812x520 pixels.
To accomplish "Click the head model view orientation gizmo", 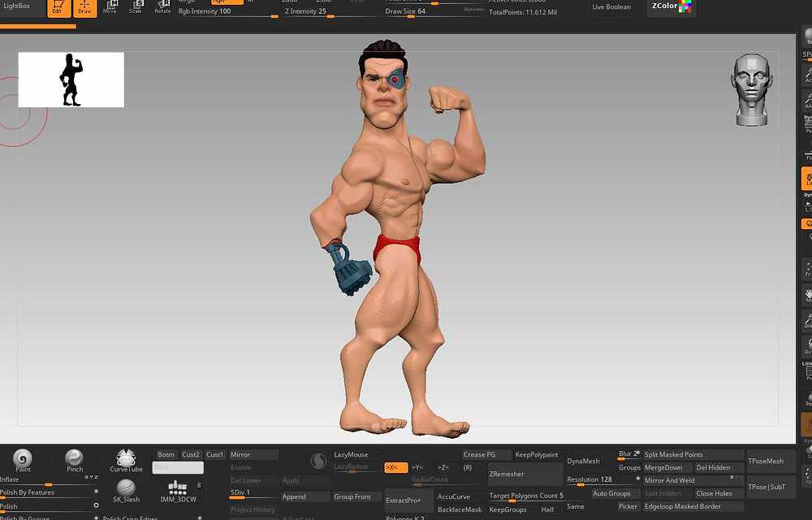I will tap(752, 90).
